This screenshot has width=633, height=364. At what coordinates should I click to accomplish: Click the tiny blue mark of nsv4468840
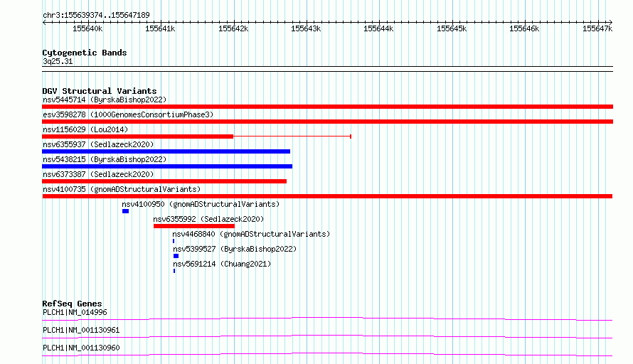174,241
